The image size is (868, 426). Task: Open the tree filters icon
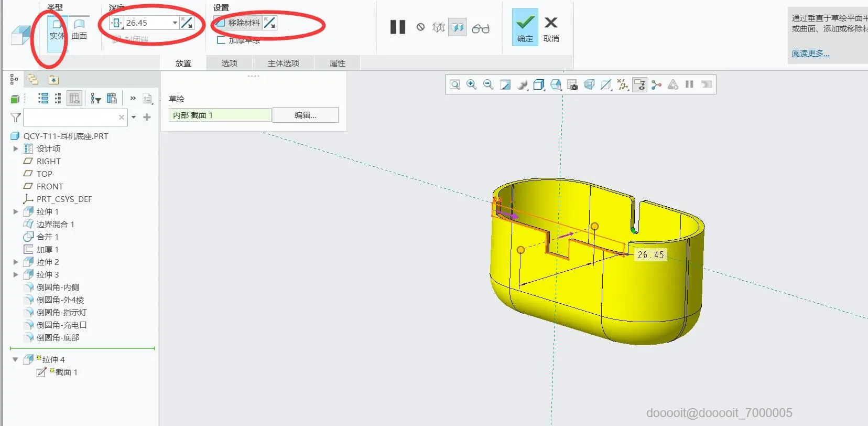[x=95, y=98]
